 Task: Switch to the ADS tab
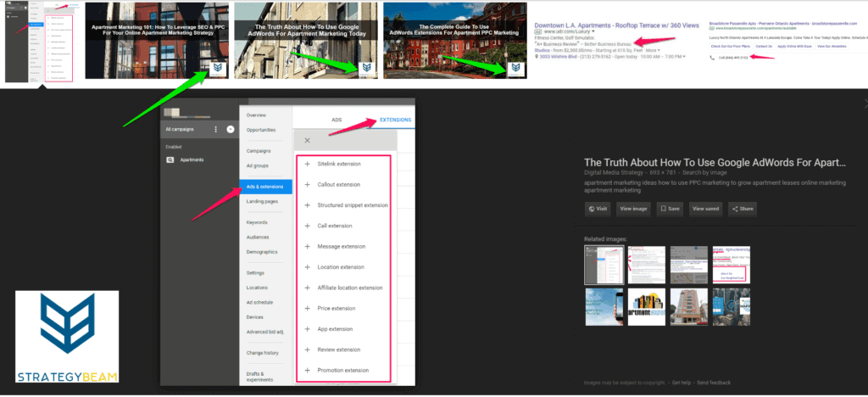(x=337, y=120)
